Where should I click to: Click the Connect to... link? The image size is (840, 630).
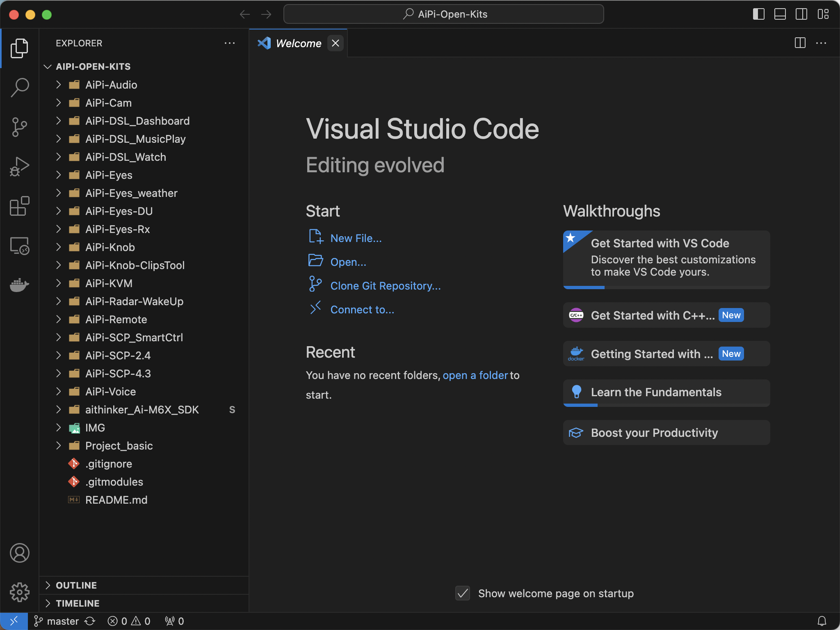click(x=362, y=310)
